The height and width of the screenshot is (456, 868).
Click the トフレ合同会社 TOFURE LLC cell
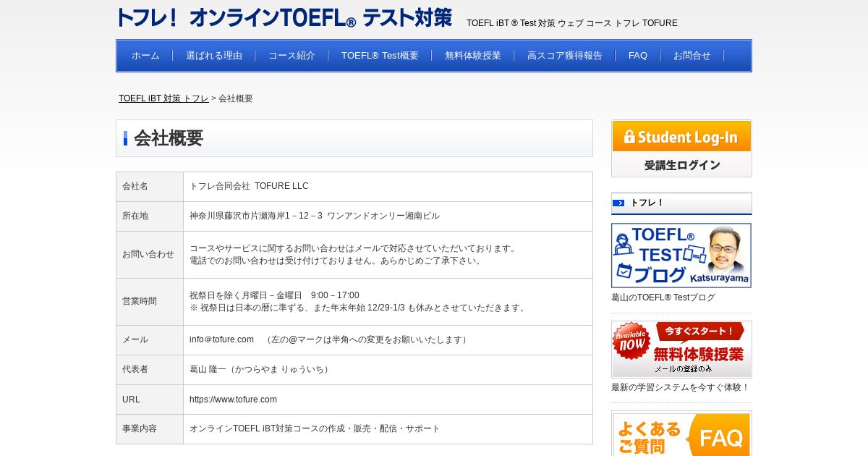pyautogui.click(x=388, y=187)
